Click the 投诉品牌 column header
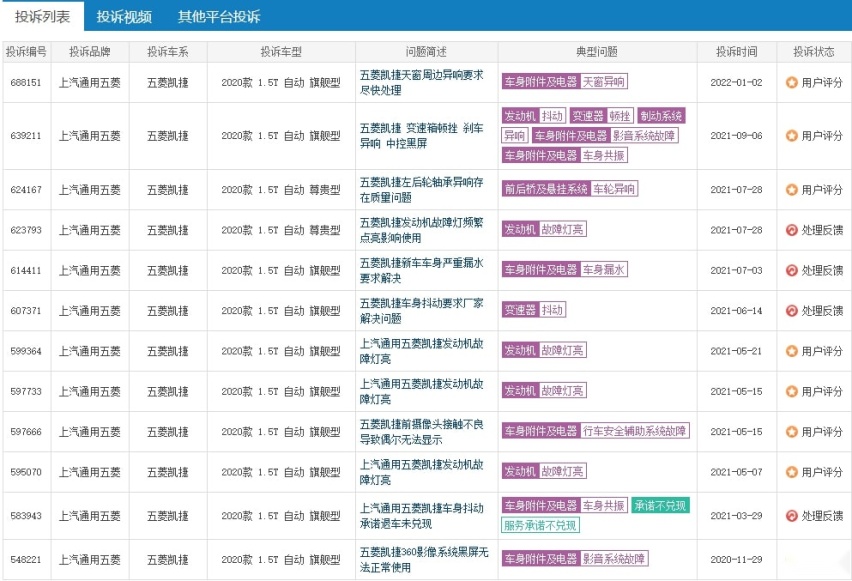 coord(90,52)
